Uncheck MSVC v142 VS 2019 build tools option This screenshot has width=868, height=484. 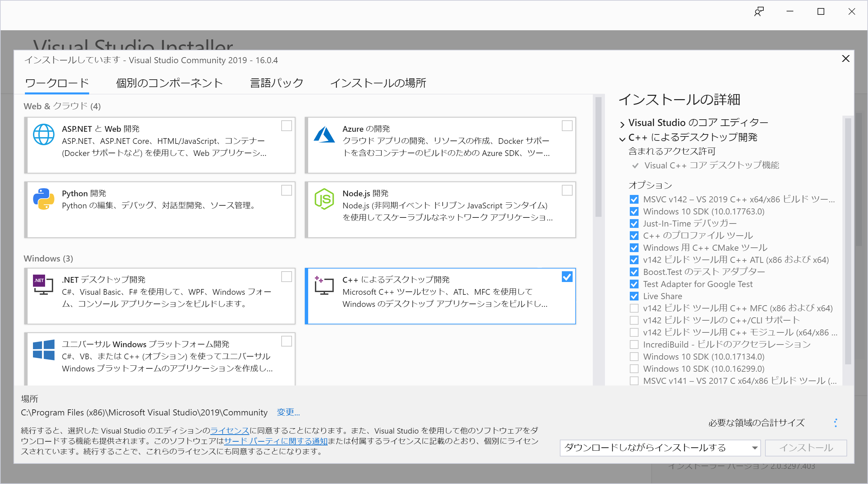point(634,199)
